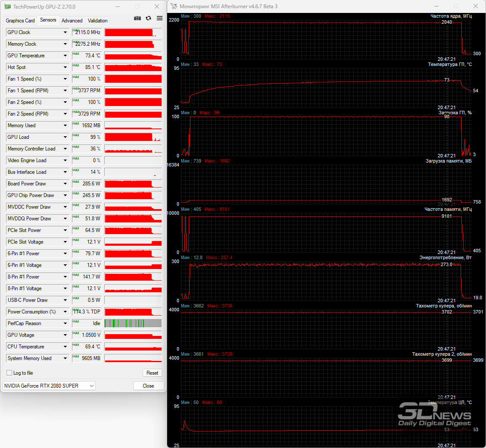Select the Sensors tab
Viewport: 486px width, 448px height.
click(48, 20)
